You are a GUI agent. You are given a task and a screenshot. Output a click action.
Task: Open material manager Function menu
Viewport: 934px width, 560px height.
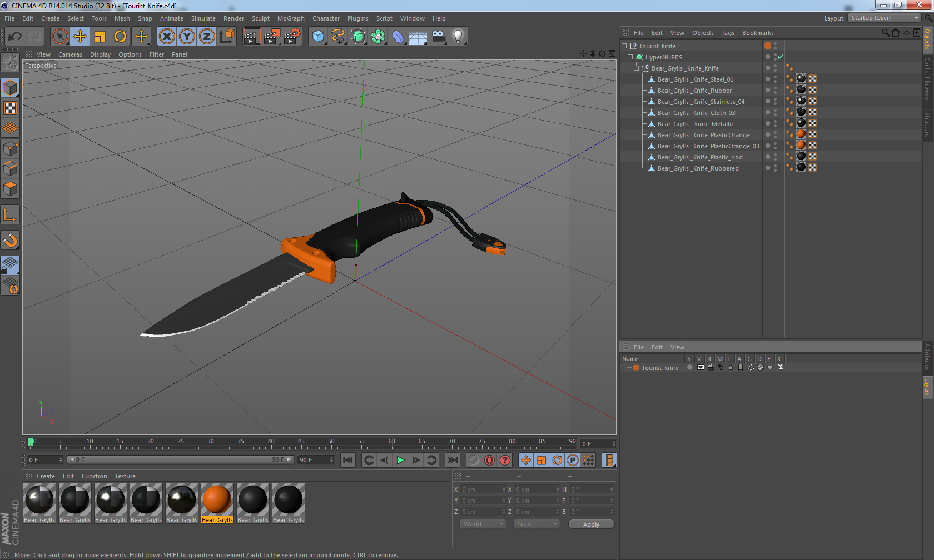[95, 476]
